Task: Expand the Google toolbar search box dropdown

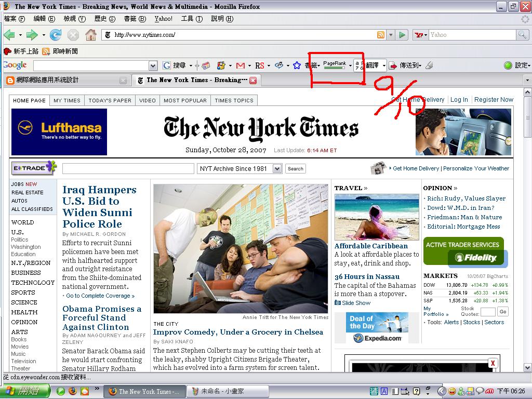Action: [x=153, y=66]
